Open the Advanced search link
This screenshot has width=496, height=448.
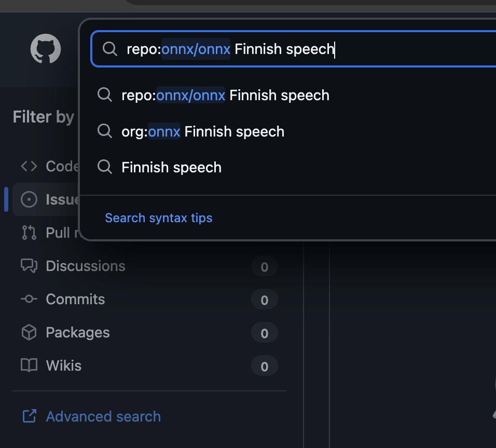103,416
